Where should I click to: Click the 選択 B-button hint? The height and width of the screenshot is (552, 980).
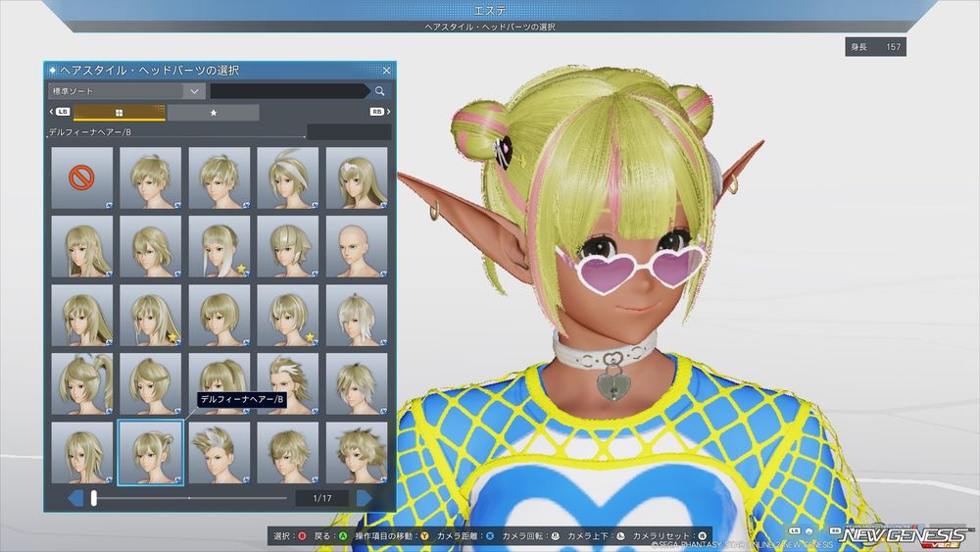click(291, 535)
